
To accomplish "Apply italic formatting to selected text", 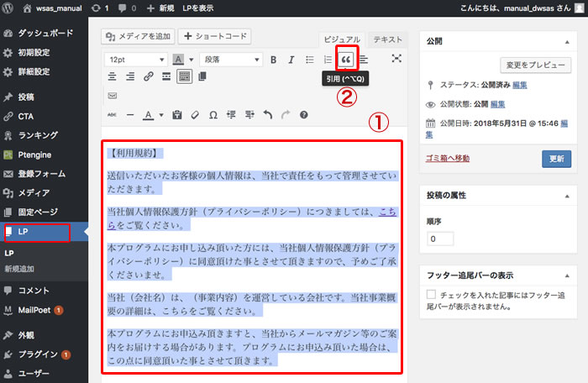I will pos(291,60).
